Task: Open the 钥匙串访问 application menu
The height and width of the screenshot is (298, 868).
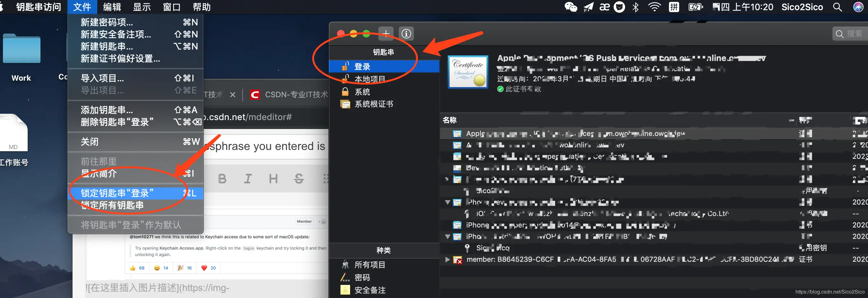Action: [x=38, y=7]
